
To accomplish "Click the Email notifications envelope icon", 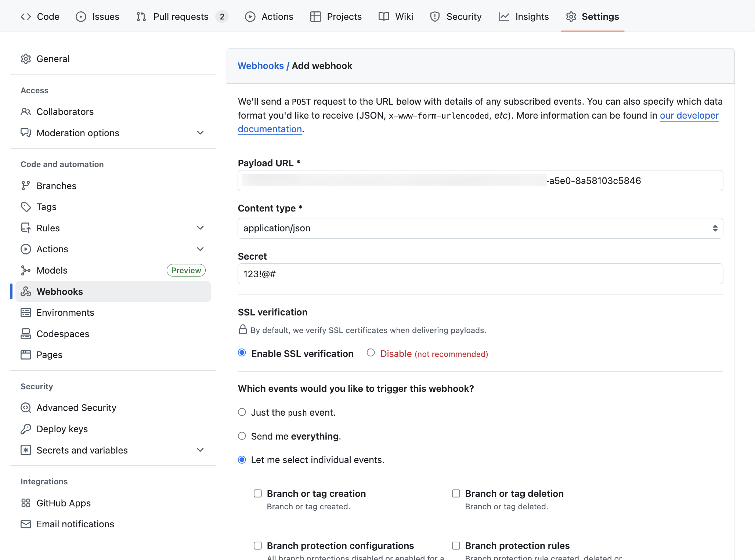I will [26, 524].
